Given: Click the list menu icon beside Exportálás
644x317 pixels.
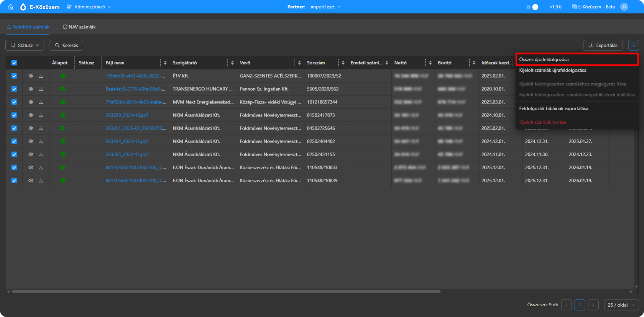Looking at the screenshot, I should tap(633, 45).
